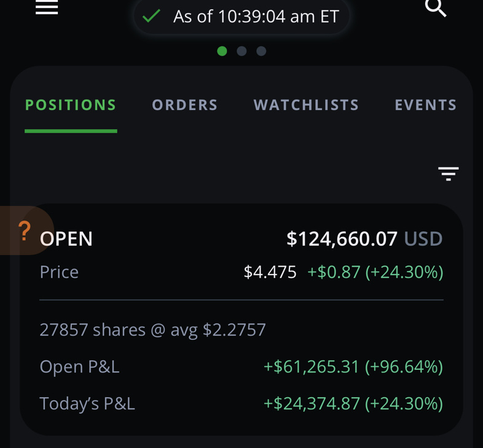This screenshot has height=448, width=483.
Task: Switch to the Orders tab
Action: (185, 105)
